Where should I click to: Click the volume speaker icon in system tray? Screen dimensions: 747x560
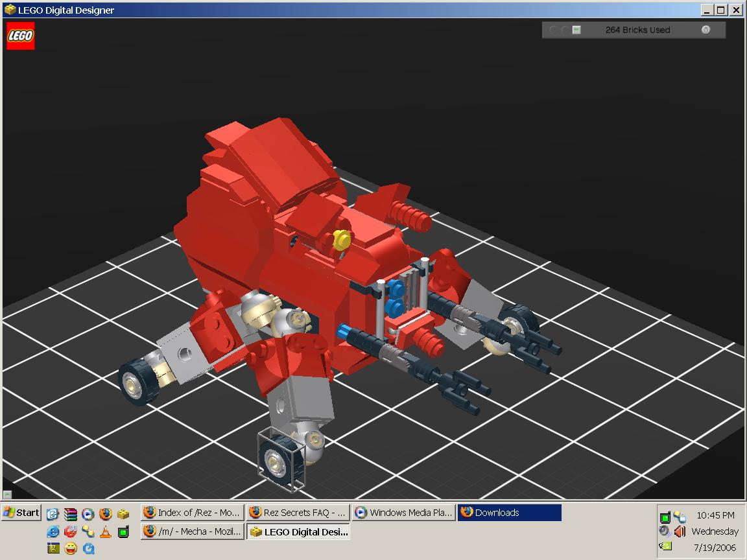tap(680, 531)
